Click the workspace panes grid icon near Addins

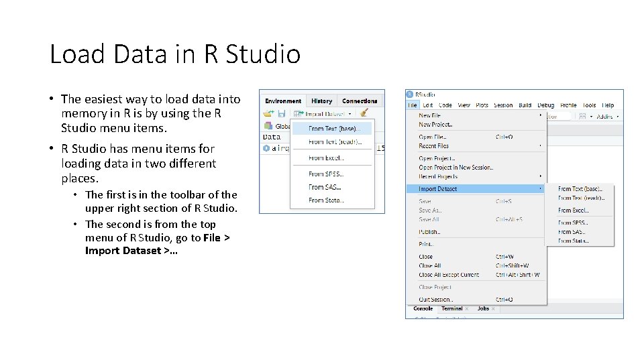click(582, 117)
